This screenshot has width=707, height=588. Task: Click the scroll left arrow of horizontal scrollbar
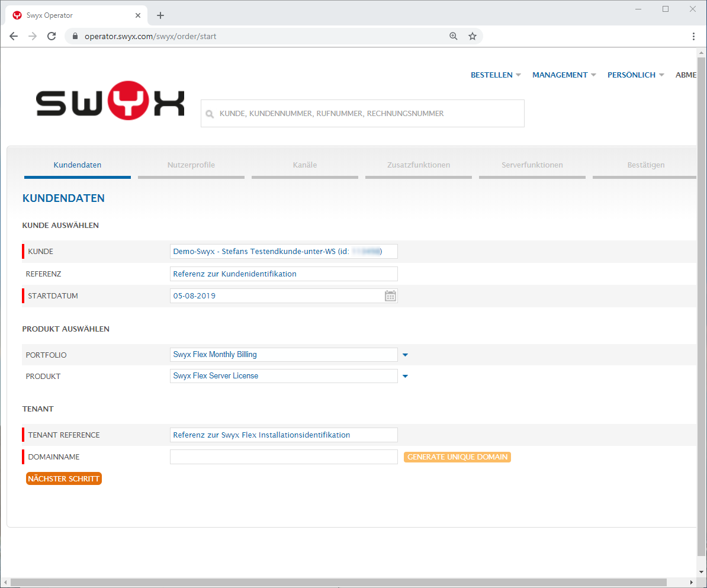point(5,582)
